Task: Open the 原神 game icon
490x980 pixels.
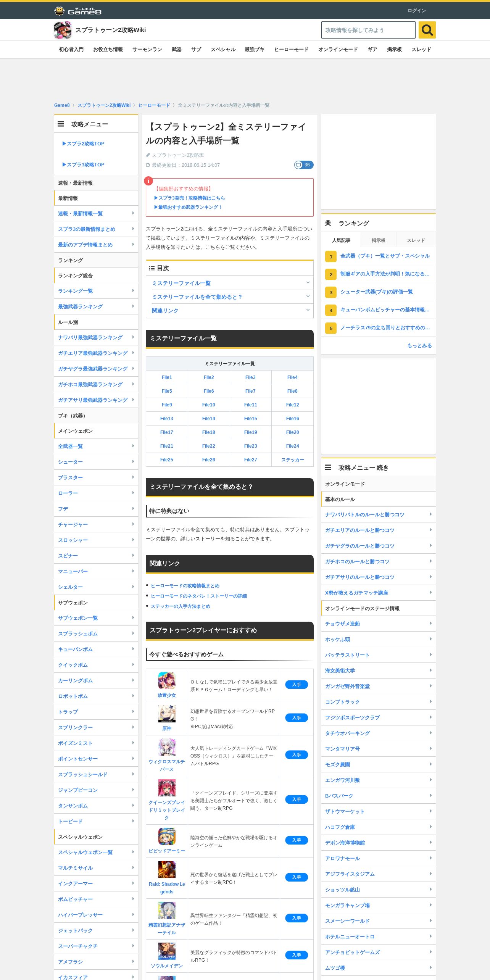Action: pyautogui.click(x=167, y=714)
